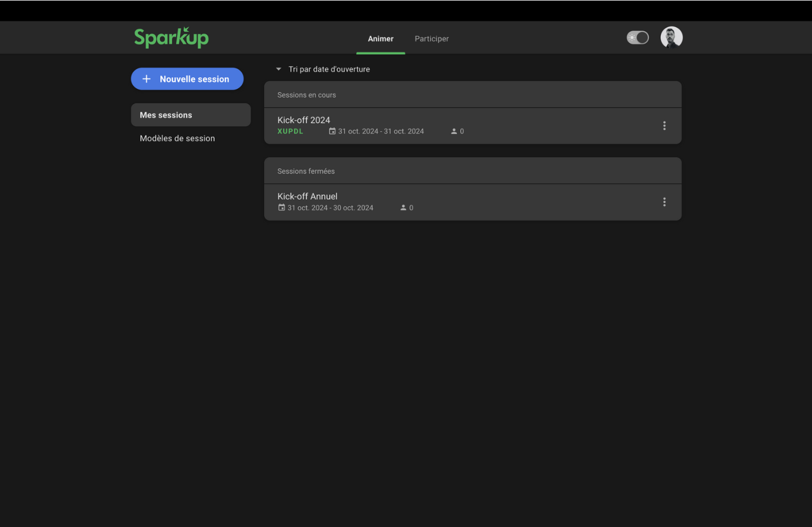812x527 pixels.
Task: Open the user profile avatar menu
Action: tap(671, 38)
